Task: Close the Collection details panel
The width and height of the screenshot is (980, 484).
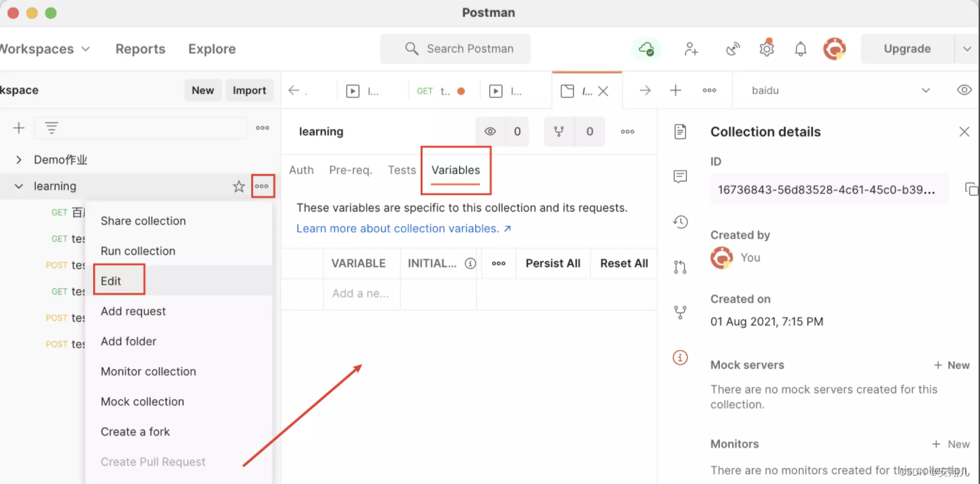Action: click(965, 132)
